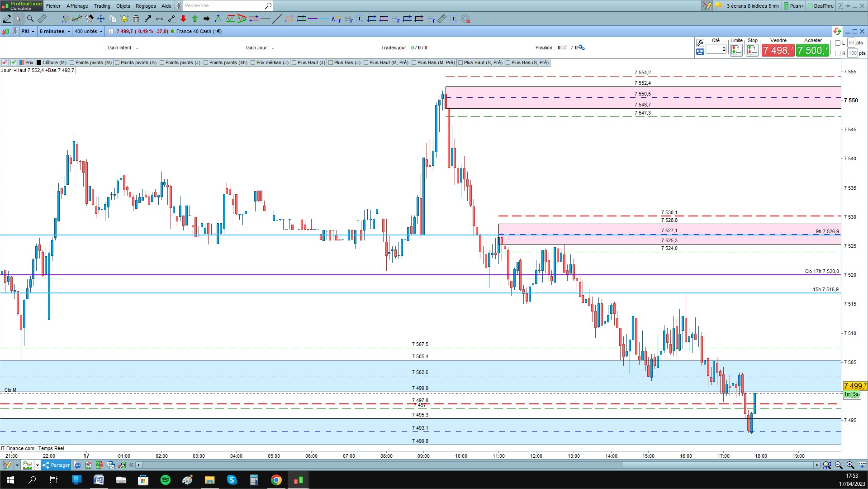This screenshot has height=489, width=868.
Task: Enable Prix médian (J) checkbox
Action: [x=253, y=62]
